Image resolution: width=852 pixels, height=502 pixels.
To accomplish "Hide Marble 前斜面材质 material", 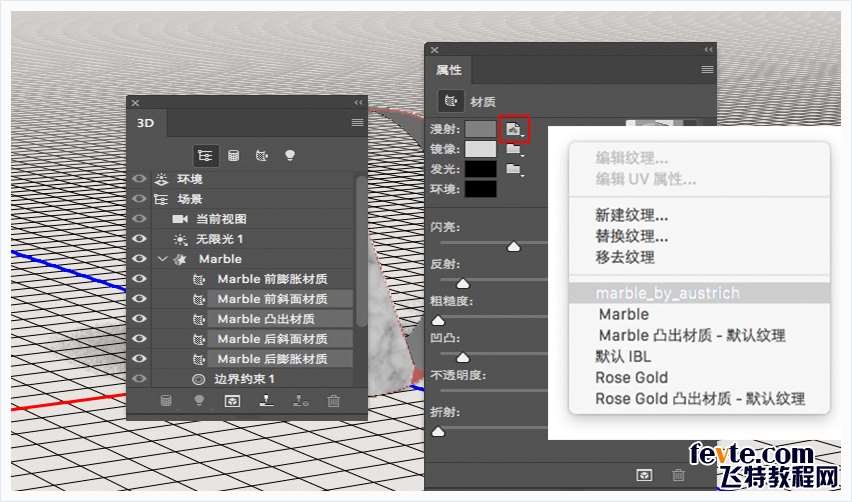I will pos(140,299).
